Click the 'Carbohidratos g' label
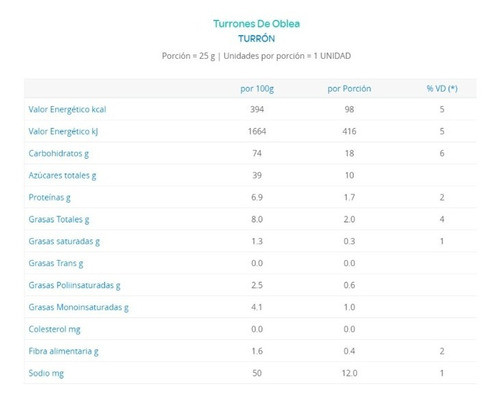Screen dimensions: 500x403 tap(59, 154)
